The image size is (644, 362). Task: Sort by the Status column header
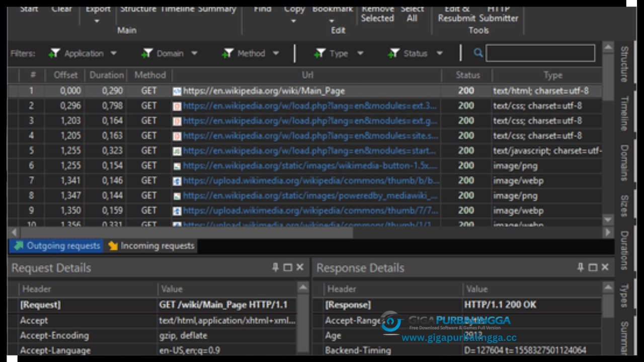point(468,75)
